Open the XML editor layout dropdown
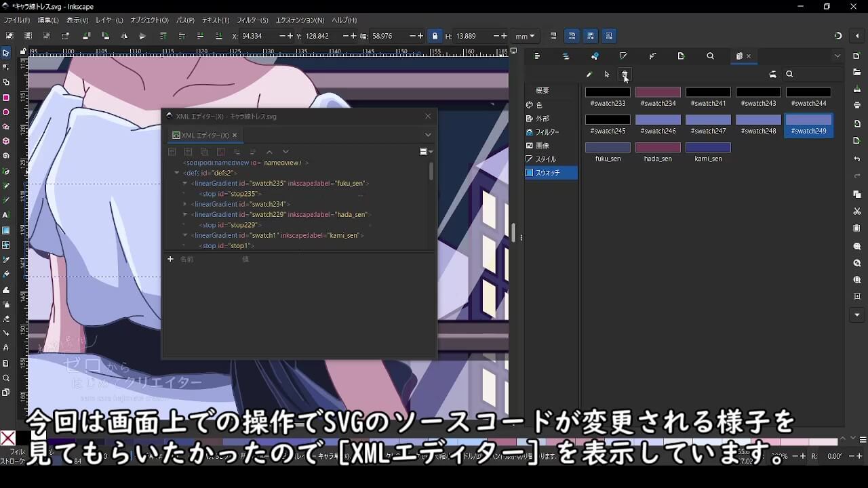The width and height of the screenshot is (868, 488). tap(426, 152)
